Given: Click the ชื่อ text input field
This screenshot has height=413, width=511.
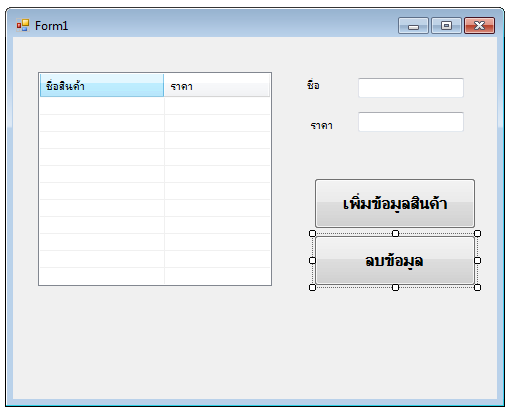Looking at the screenshot, I should click(x=411, y=88).
